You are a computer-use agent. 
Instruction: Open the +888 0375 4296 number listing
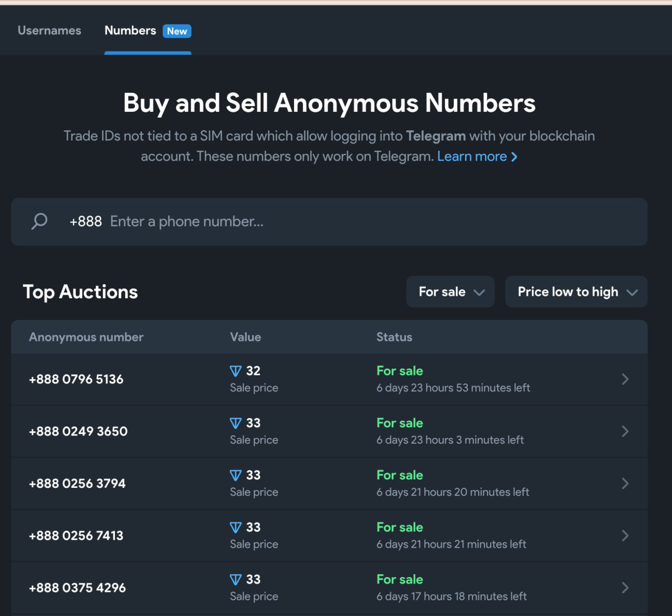(x=77, y=588)
